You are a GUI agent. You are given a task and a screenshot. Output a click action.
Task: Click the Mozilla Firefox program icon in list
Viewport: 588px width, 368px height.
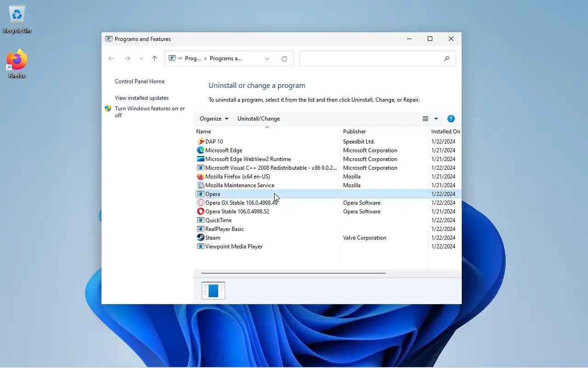pyautogui.click(x=200, y=177)
